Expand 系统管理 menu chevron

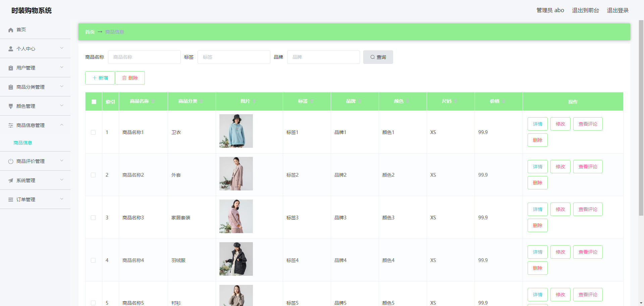pyautogui.click(x=62, y=180)
